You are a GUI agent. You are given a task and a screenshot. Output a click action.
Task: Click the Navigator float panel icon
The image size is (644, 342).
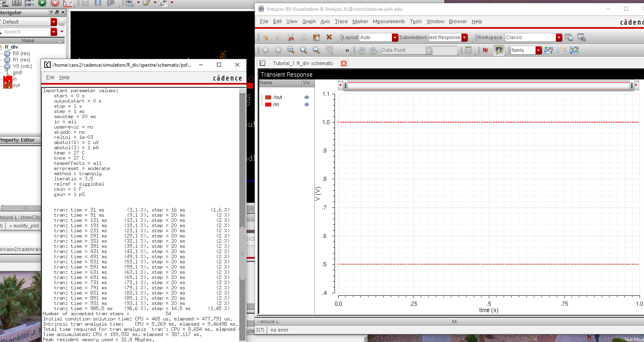coord(57,12)
